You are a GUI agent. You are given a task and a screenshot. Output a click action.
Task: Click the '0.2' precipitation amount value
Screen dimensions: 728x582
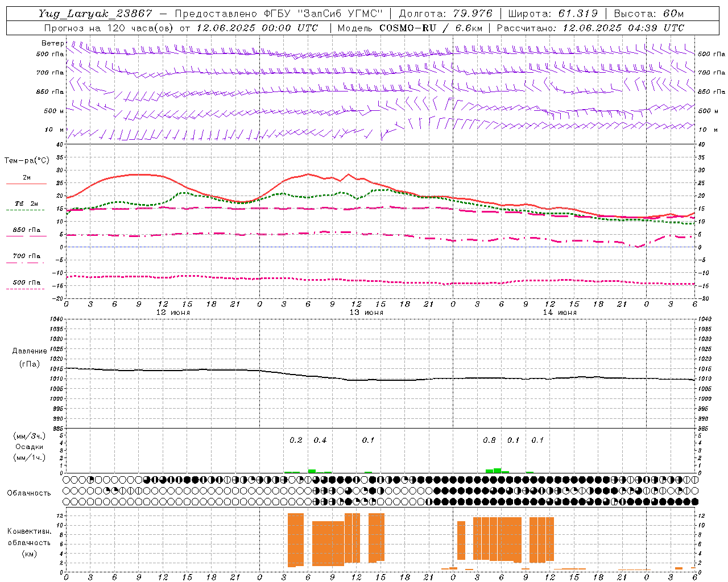pyautogui.click(x=296, y=440)
